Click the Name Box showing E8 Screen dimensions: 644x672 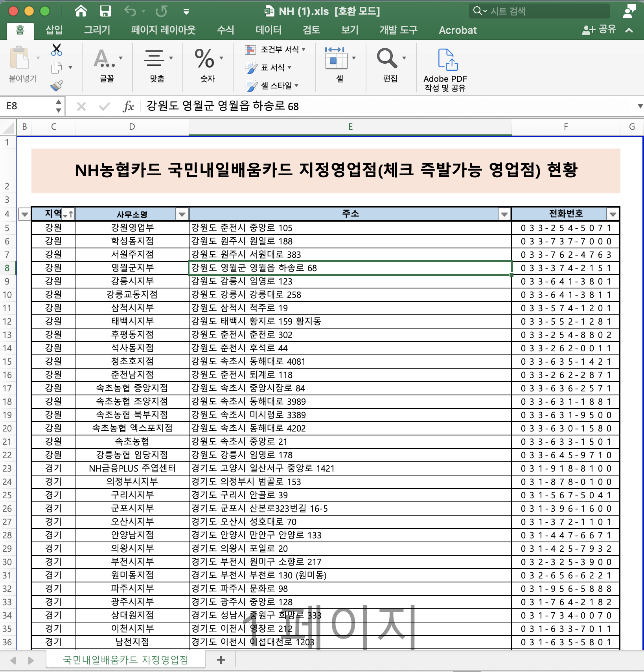(28, 106)
